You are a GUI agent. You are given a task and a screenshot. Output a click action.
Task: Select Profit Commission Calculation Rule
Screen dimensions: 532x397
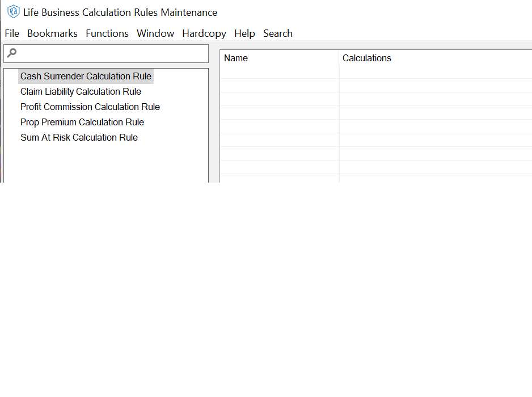pyautogui.click(x=90, y=107)
